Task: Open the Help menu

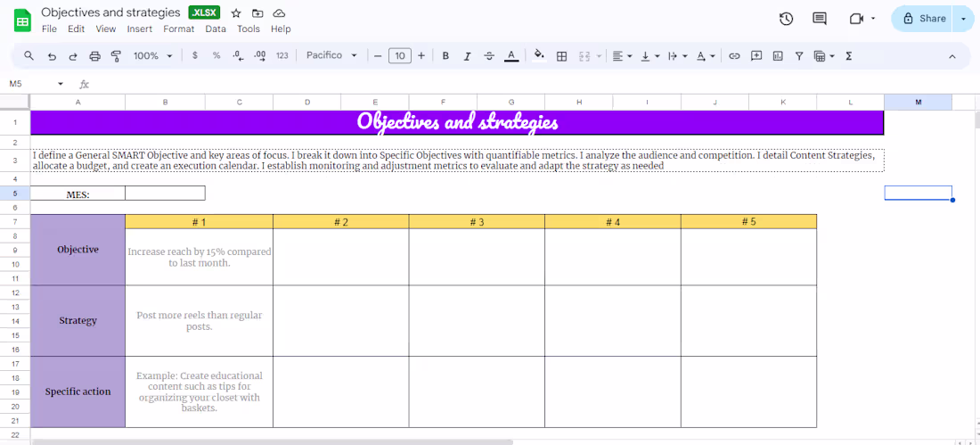Action: coord(281,29)
